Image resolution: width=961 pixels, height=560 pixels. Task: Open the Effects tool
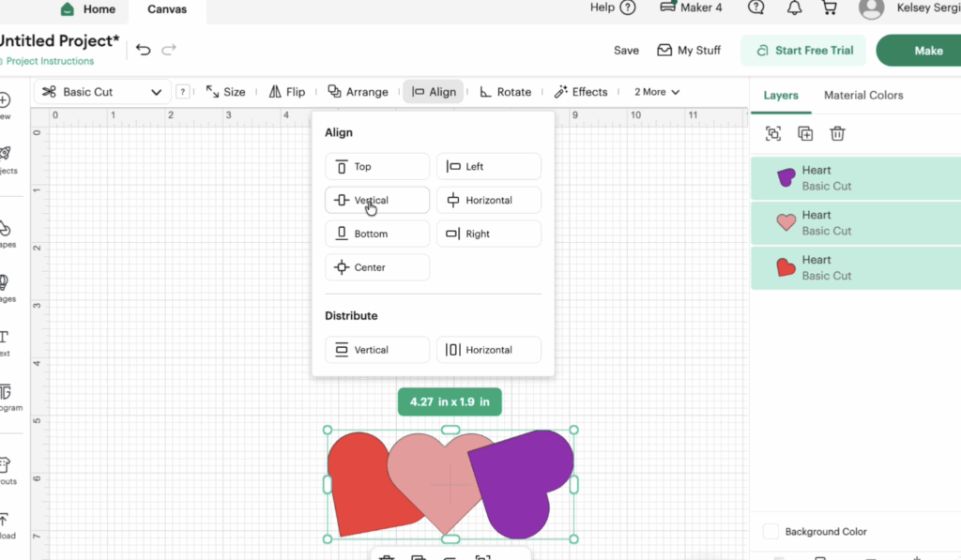click(580, 92)
